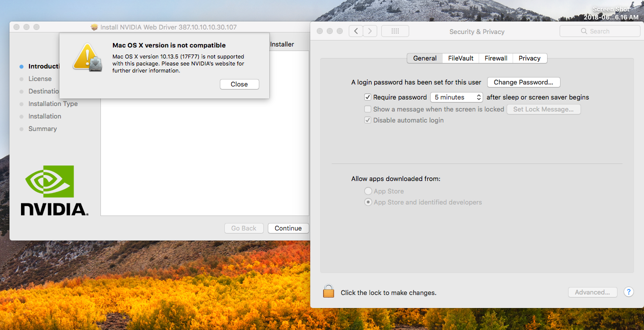Toggle Show a message when screen is locked
644x330 pixels.
[368, 109]
